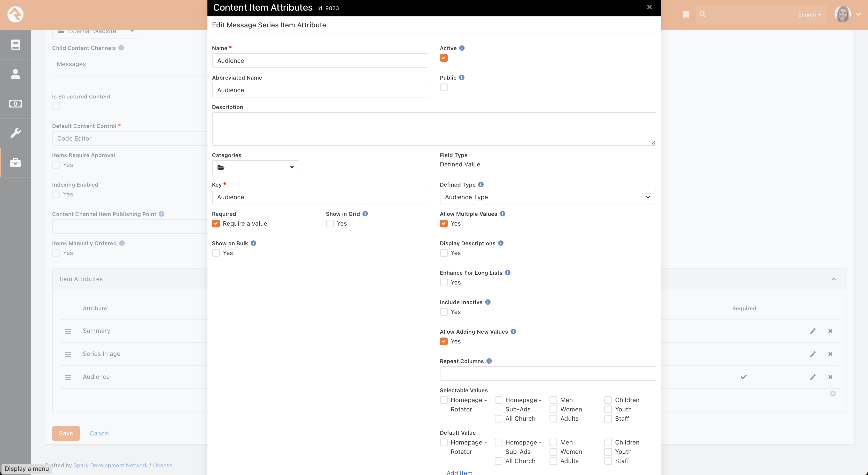Check All Church under Default Value
This screenshot has height=475, width=868.
pos(498,461)
